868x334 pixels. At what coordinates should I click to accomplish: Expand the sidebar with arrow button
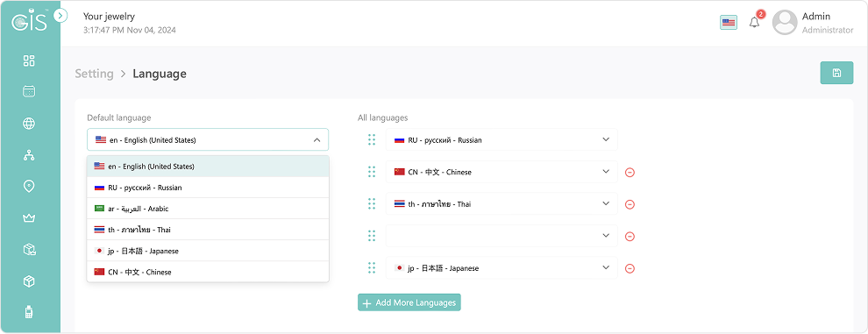[60, 16]
